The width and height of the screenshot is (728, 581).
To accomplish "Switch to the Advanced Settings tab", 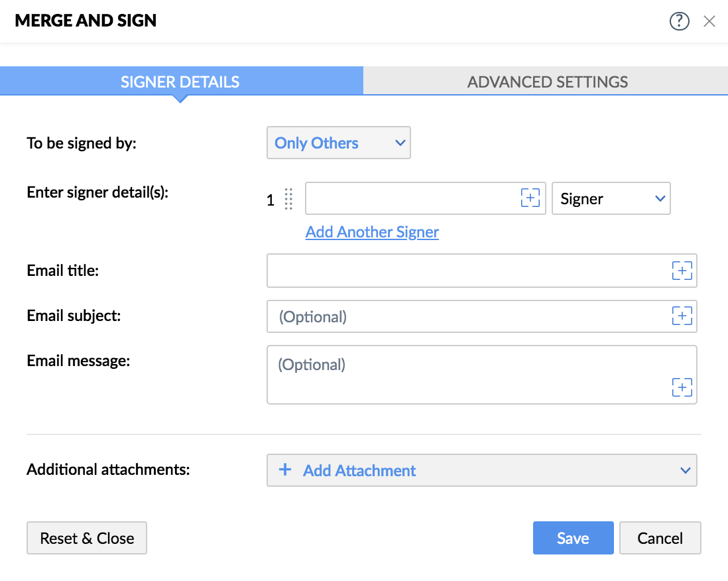I will [547, 82].
